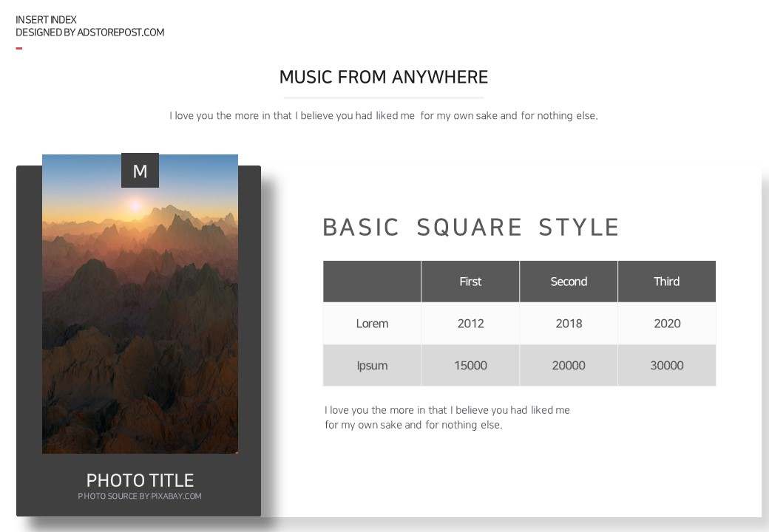Image resolution: width=769 pixels, height=532 pixels.
Task: Click the M badge on the photo
Action: (140, 171)
